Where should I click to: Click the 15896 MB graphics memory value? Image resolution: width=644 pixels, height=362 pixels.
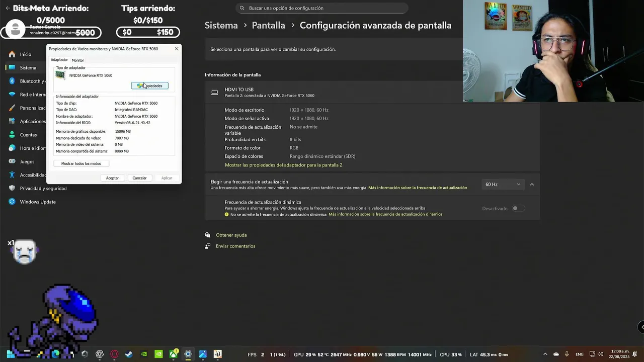pos(123,131)
